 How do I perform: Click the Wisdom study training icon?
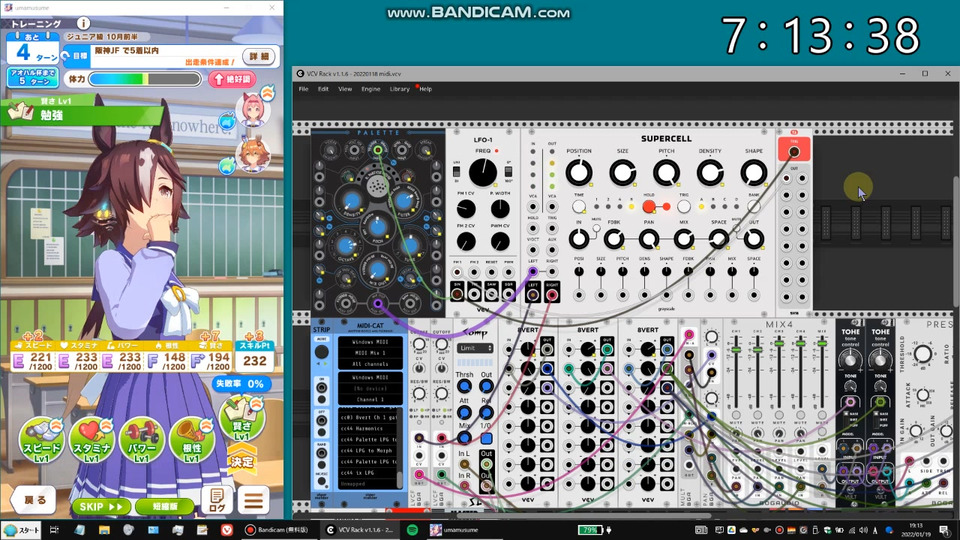242,419
